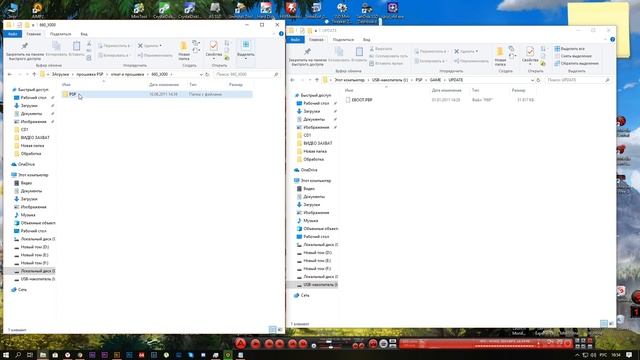The image size is (640, 360).
Task: Open Файл tab in 660_X000 window
Action: [x=12, y=34]
